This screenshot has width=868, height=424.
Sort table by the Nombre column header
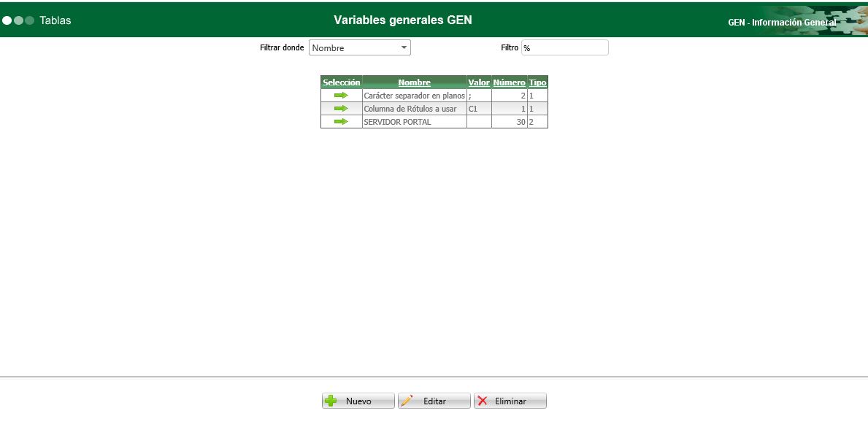click(x=414, y=82)
